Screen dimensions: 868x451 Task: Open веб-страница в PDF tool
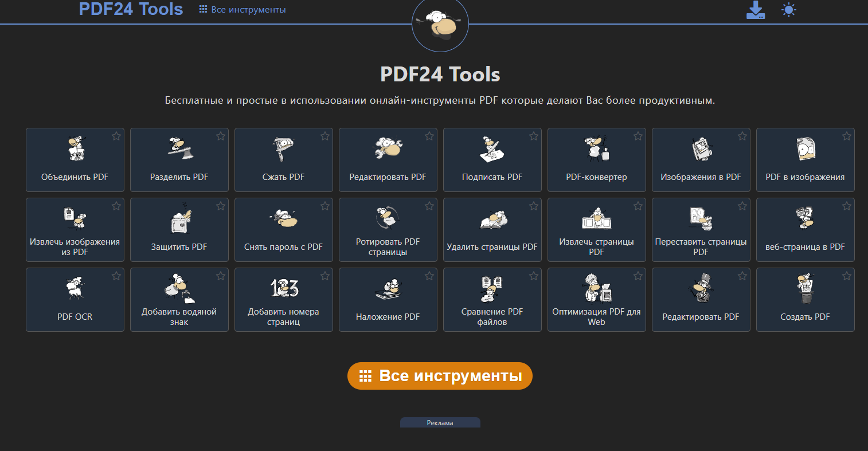806,230
